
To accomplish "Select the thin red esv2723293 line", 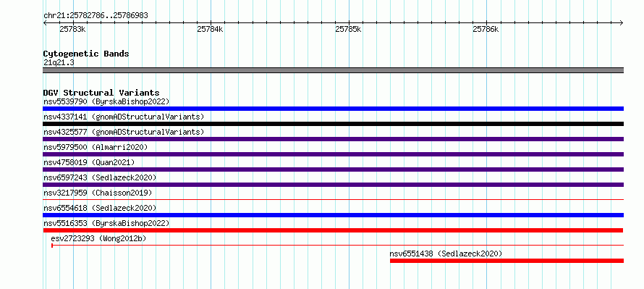I will (337, 246).
